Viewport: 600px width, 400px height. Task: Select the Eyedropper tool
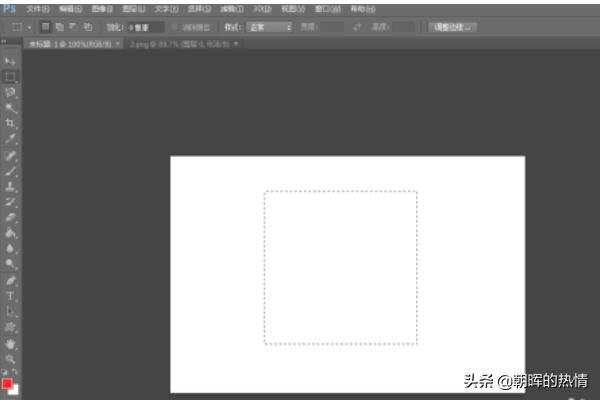(10, 138)
